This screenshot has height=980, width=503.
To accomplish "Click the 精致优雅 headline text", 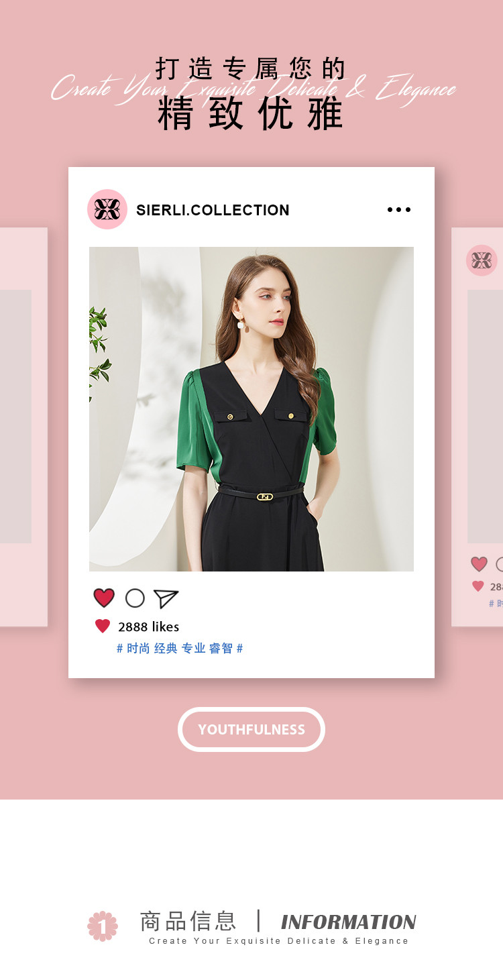I will pyautogui.click(x=251, y=114).
